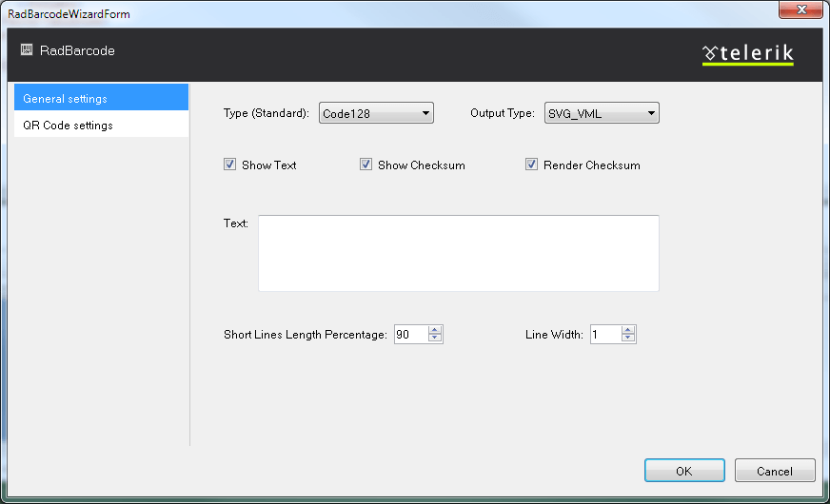Viewport: 830px width, 504px height.
Task: Close the RadBarcodeWizardForm window
Action: tap(800, 10)
